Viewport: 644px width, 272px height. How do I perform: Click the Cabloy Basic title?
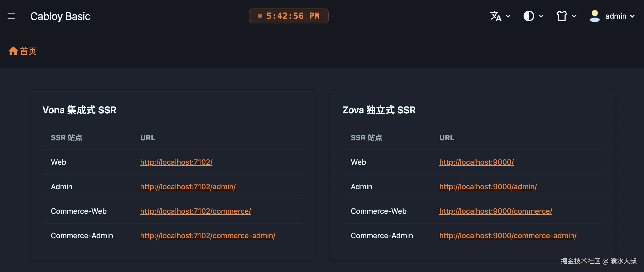(x=60, y=16)
